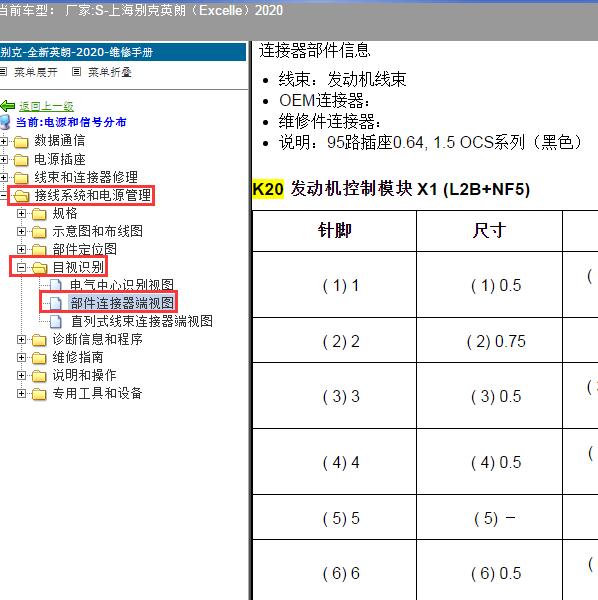This screenshot has width=598, height=600.
Task: Click the 菜单展开 button
Action: 36,72
